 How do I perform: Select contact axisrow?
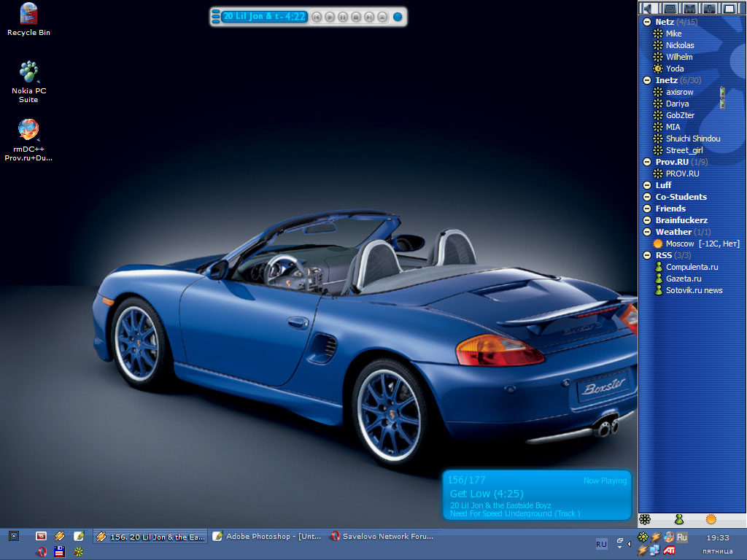click(679, 92)
